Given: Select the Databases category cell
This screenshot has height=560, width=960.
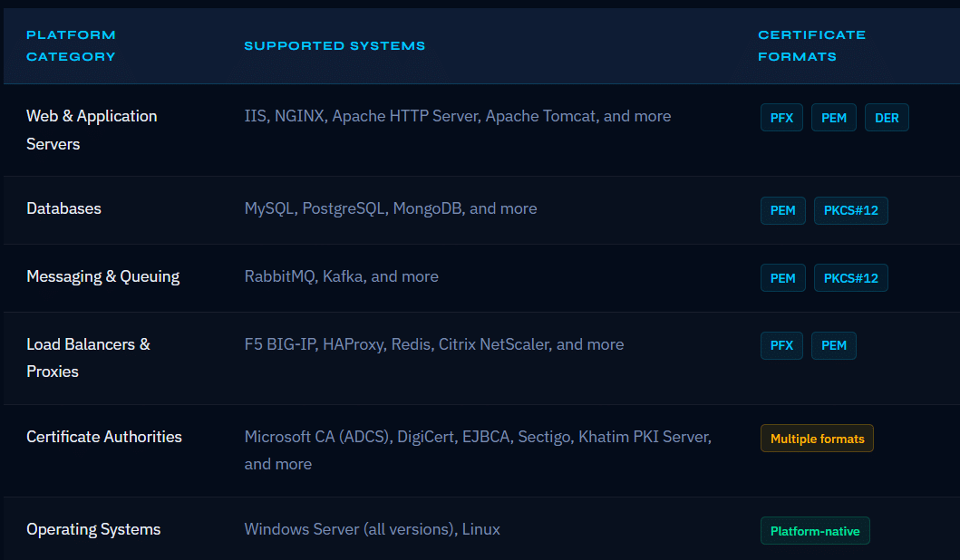Looking at the screenshot, I should [63, 208].
